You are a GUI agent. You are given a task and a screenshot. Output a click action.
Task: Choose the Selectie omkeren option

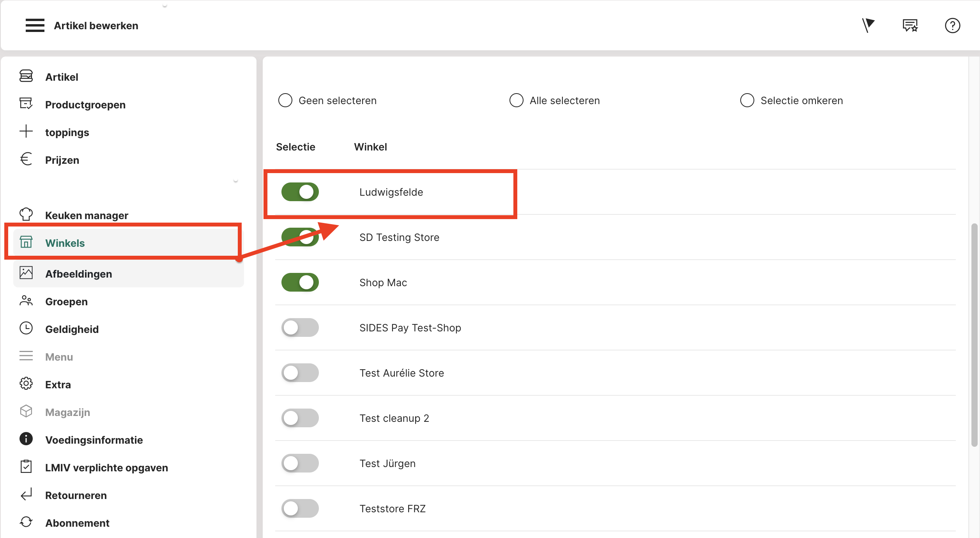pos(747,100)
